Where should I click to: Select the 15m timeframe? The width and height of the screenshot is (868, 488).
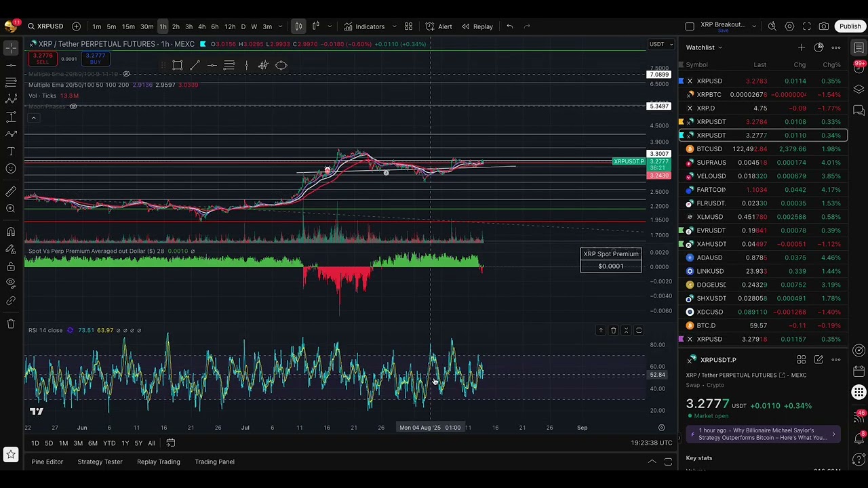coord(128,26)
